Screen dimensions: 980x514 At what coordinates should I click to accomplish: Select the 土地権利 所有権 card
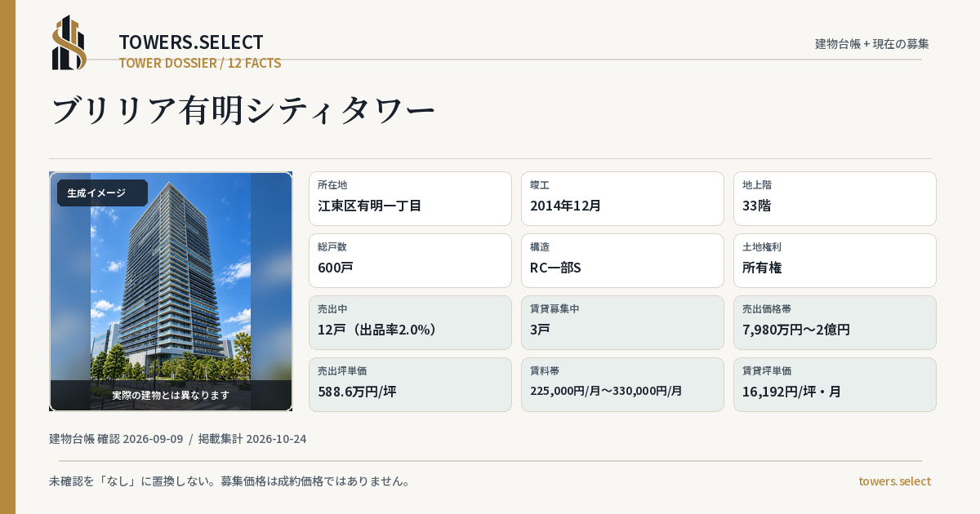click(x=835, y=260)
